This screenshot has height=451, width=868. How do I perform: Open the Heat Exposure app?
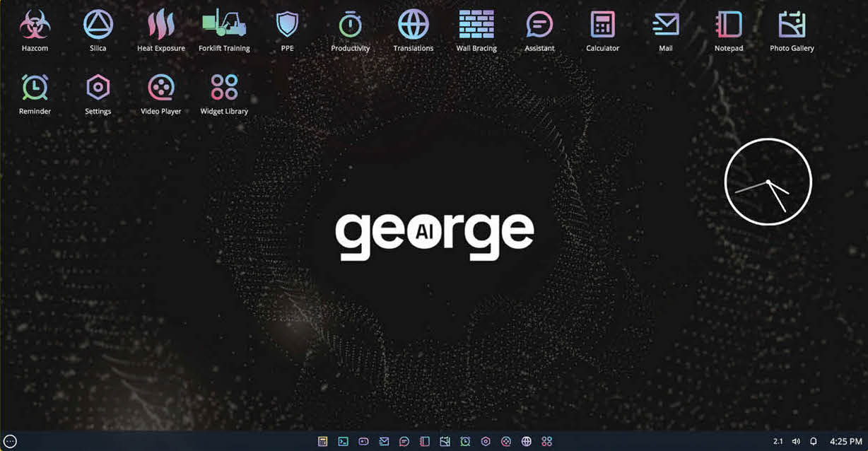click(x=160, y=25)
